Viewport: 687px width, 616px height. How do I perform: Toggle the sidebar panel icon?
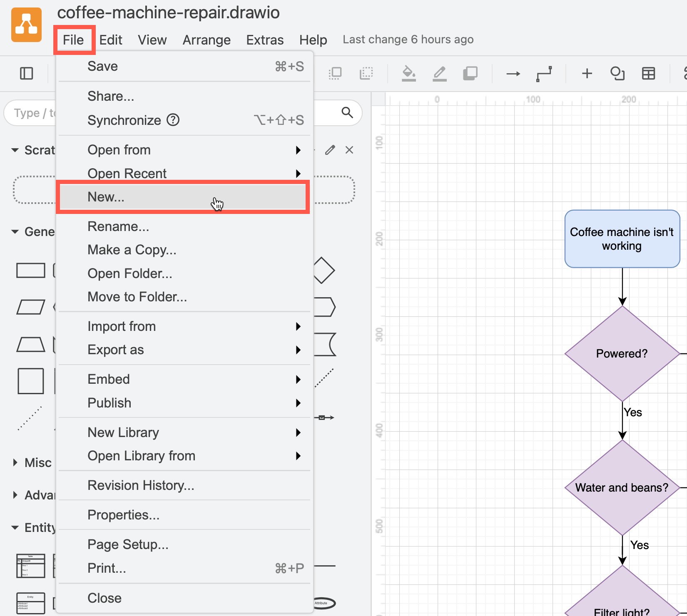click(x=26, y=74)
